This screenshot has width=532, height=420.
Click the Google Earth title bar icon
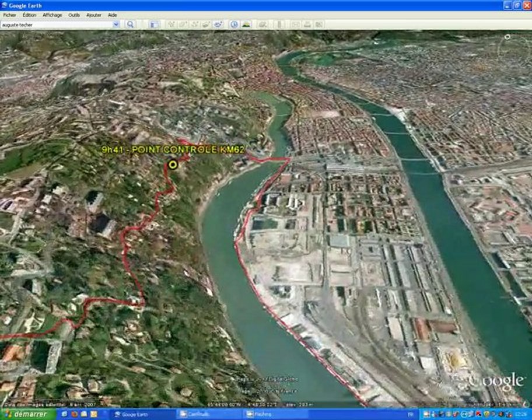5,5
